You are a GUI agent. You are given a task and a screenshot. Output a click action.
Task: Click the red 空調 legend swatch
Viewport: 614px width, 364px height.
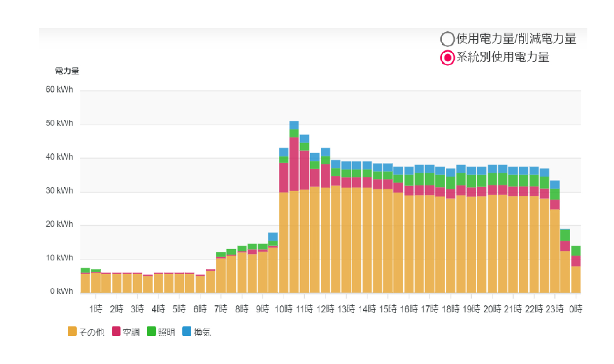coord(116,331)
